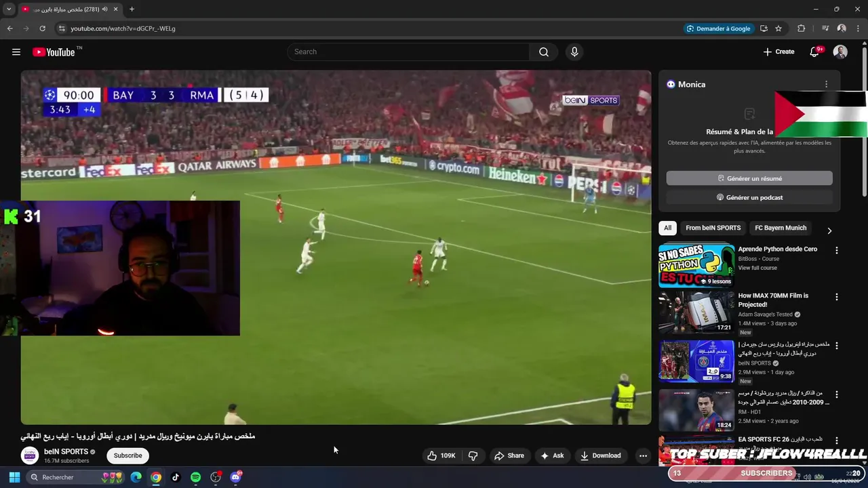Start voice search with the microphone icon

tap(574, 52)
